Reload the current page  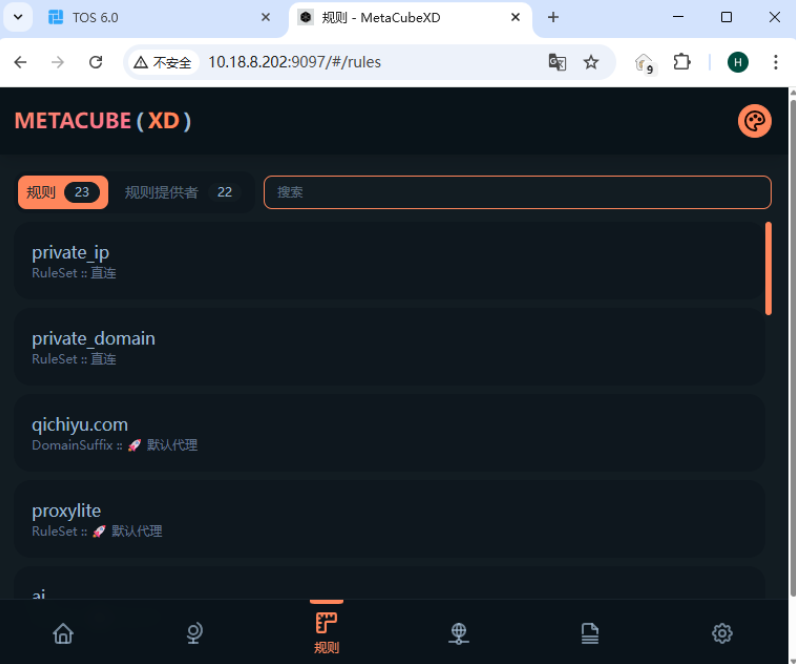(95, 62)
